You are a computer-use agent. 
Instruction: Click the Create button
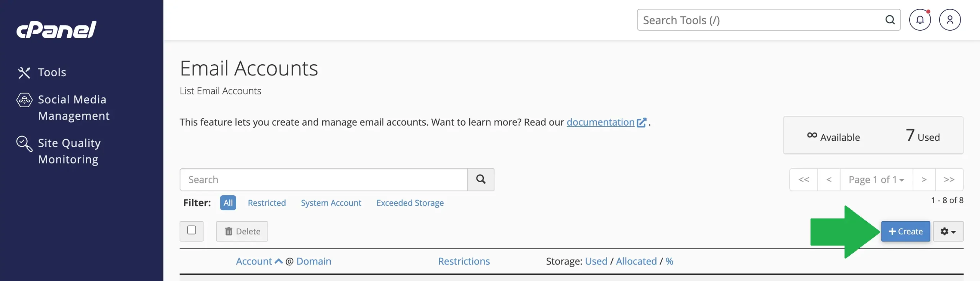(x=905, y=232)
